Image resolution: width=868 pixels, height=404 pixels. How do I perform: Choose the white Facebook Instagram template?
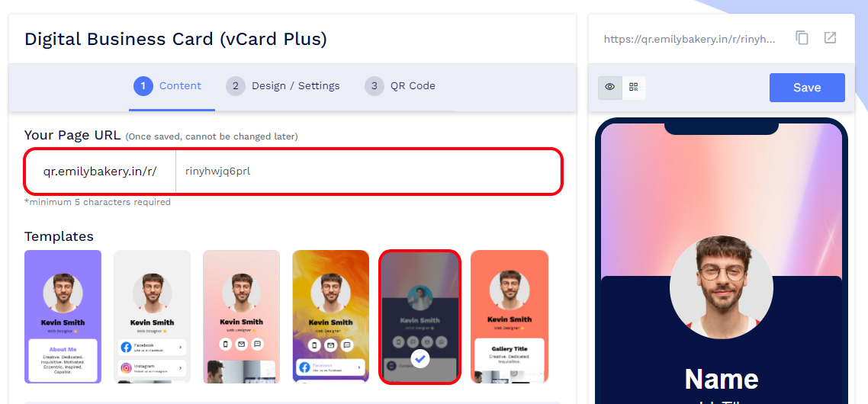coord(153,316)
